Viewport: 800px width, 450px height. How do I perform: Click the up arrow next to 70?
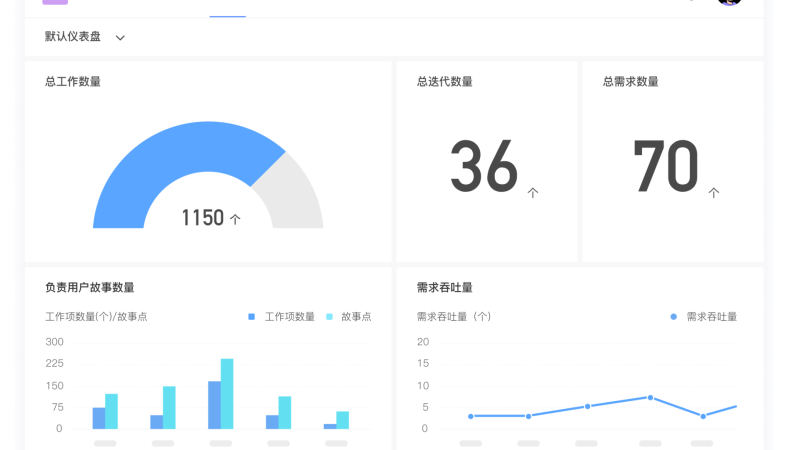click(714, 193)
